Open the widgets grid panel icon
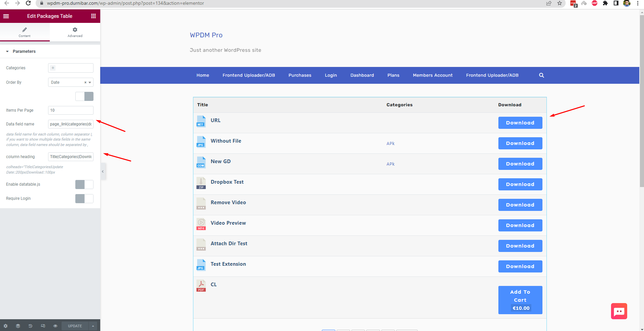The height and width of the screenshot is (331, 644). pyautogui.click(x=93, y=16)
